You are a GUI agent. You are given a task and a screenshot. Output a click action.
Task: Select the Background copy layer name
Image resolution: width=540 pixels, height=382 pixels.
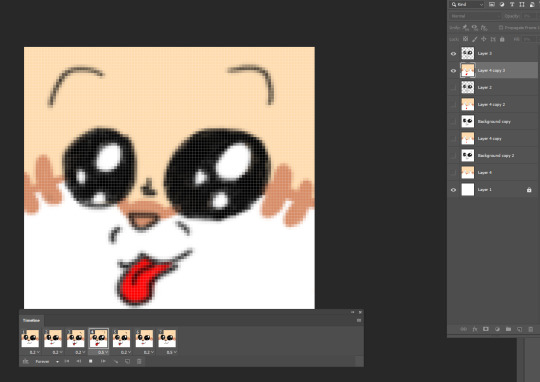coord(494,122)
